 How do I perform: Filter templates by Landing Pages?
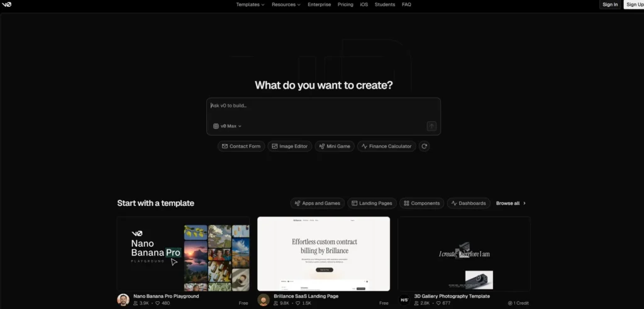(372, 203)
